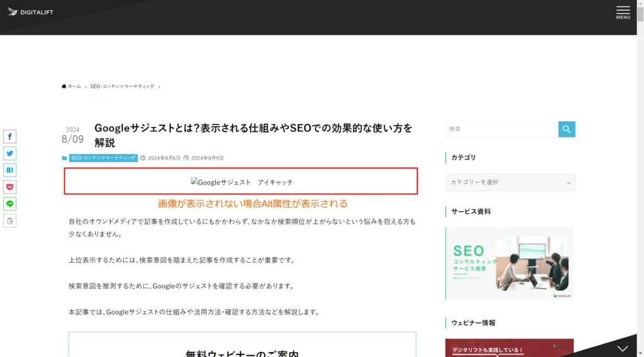644x357 pixels.
Task: Open the red webinar banner thumbnail
Action: click(x=509, y=348)
